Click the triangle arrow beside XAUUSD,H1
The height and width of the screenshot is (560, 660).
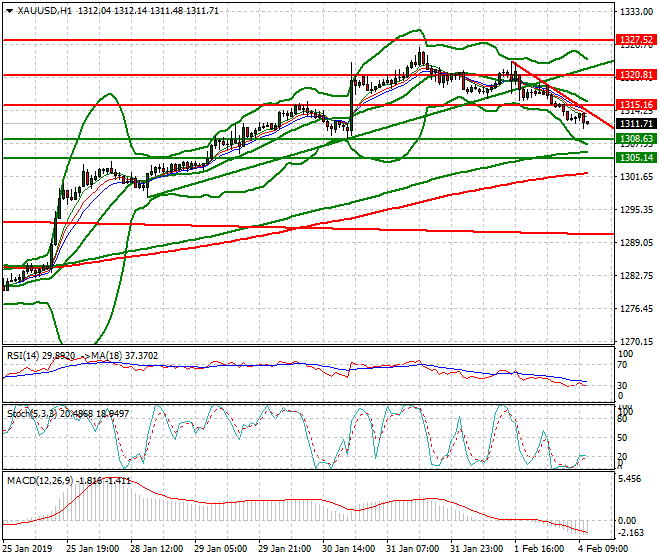(x=9, y=11)
